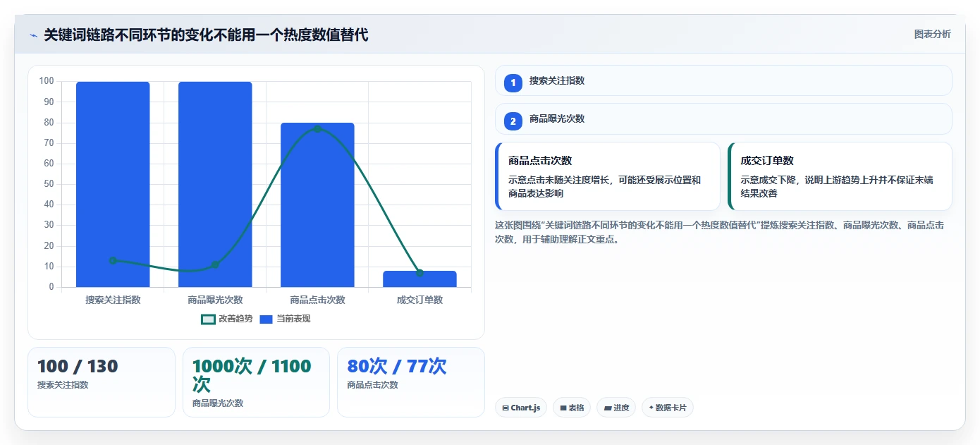Click 商品曝光次数 label under 1000次 stat

[218, 403]
